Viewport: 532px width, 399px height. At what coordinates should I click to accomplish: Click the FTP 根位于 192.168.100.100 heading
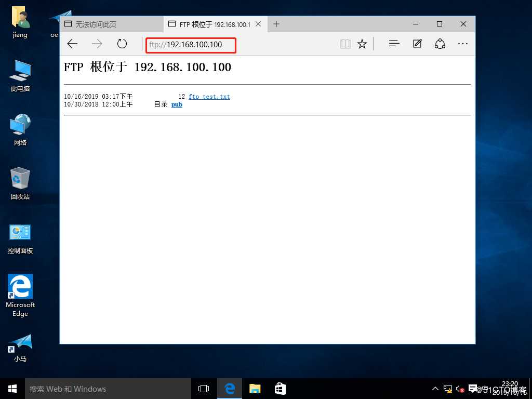coord(148,67)
